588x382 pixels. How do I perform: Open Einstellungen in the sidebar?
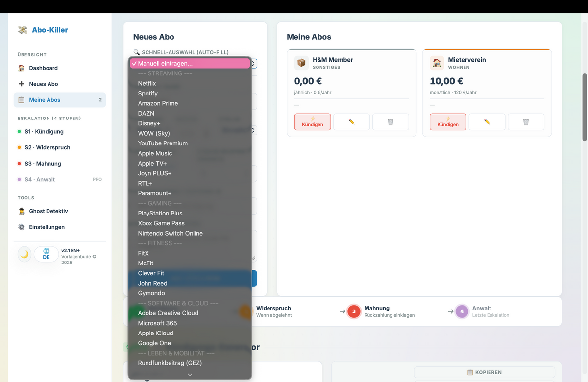click(x=60, y=227)
